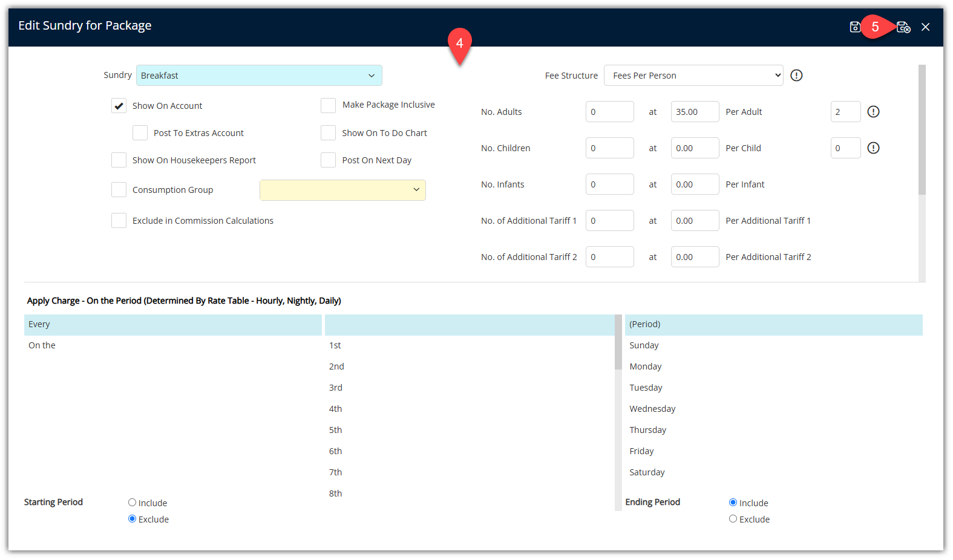
Task: Choose 6th in the ordinal list
Action: [470, 451]
